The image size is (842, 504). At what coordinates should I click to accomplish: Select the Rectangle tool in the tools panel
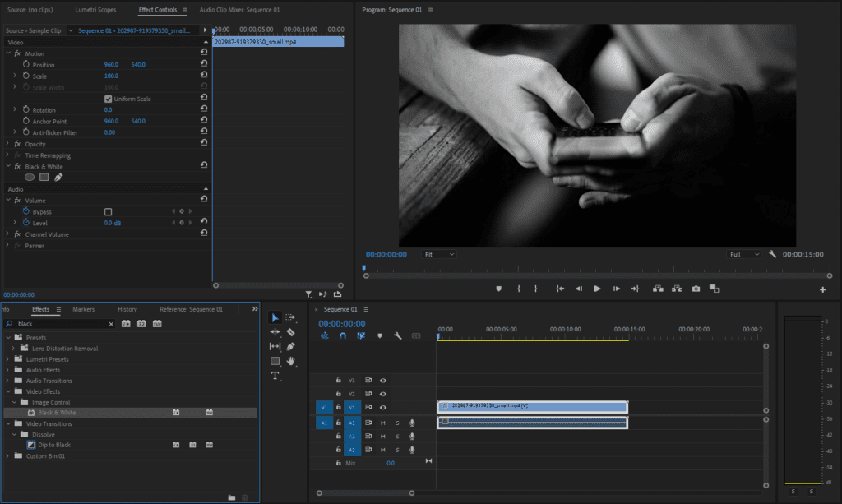click(275, 361)
